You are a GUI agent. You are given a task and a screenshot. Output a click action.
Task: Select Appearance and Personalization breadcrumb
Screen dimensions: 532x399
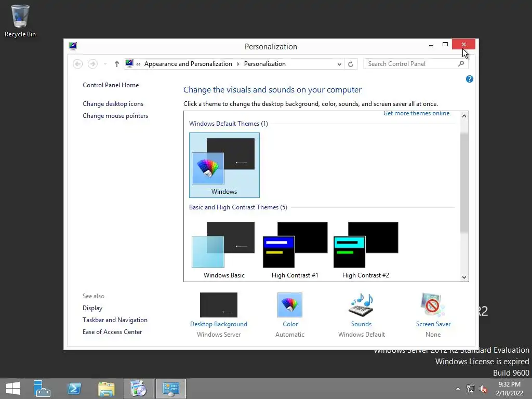click(188, 64)
